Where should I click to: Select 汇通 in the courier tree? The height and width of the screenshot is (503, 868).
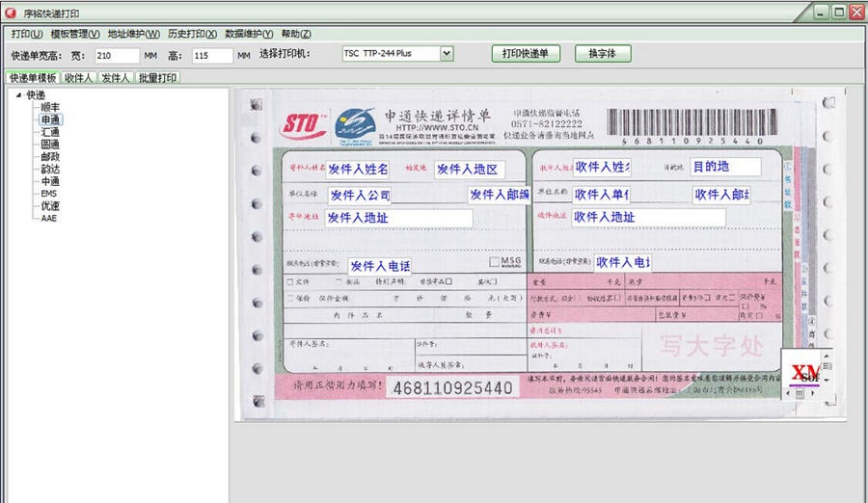tap(50, 132)
